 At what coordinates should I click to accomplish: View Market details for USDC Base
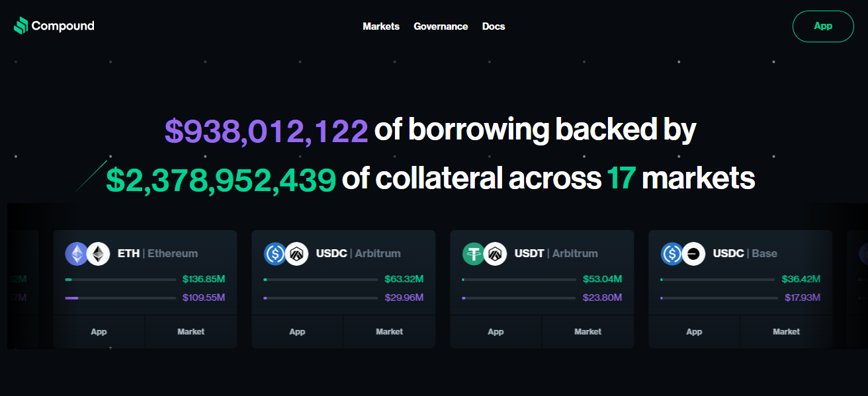786,332
